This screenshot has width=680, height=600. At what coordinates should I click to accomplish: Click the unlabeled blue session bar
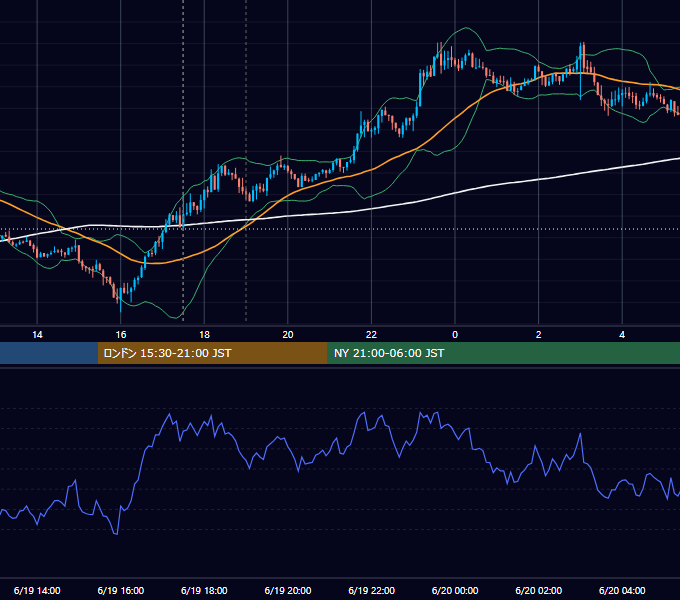[x=49, y=353]
